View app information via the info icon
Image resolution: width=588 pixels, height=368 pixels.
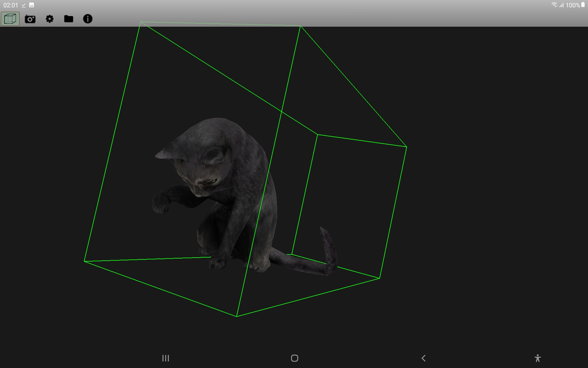tap(88, 19)
